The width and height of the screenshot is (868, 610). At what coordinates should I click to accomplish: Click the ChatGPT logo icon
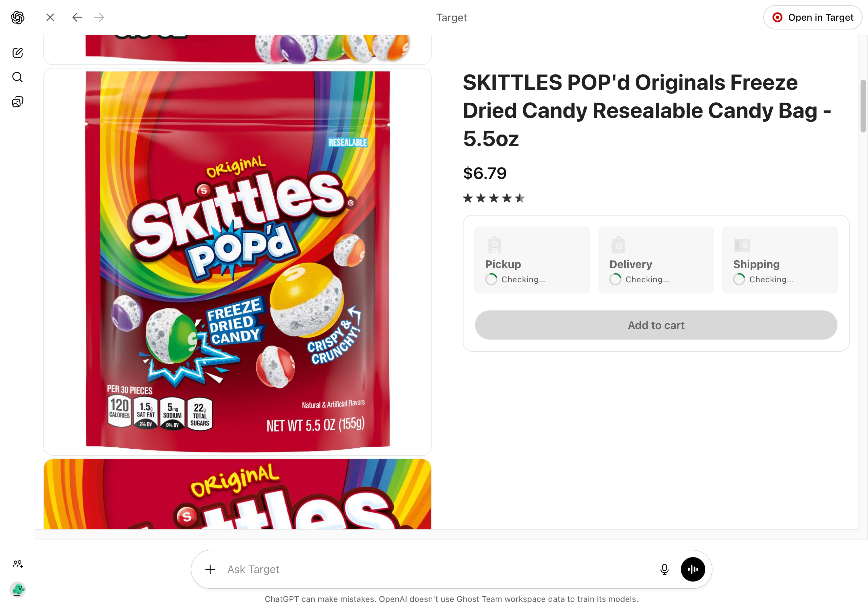[17, 17]
